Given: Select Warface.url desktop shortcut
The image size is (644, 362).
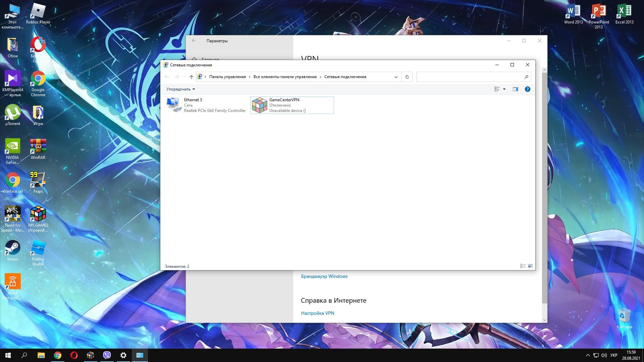Looking at the screenshot, I should click(13, 183).
